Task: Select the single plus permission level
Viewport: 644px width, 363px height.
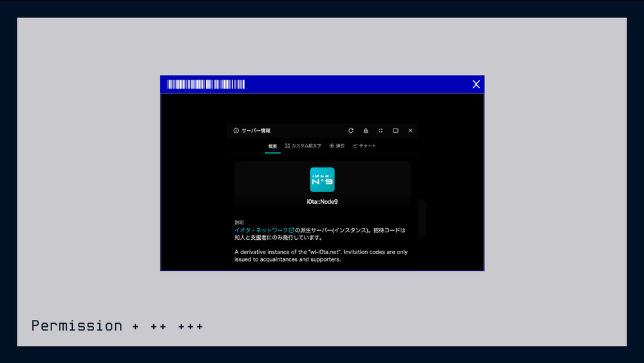Action: click(135, 327)
